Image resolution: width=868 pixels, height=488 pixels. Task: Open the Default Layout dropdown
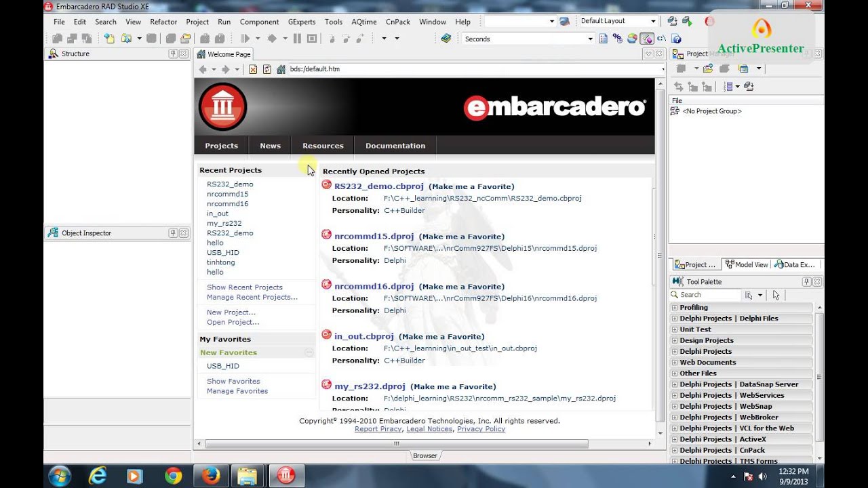tap(653, 21)
